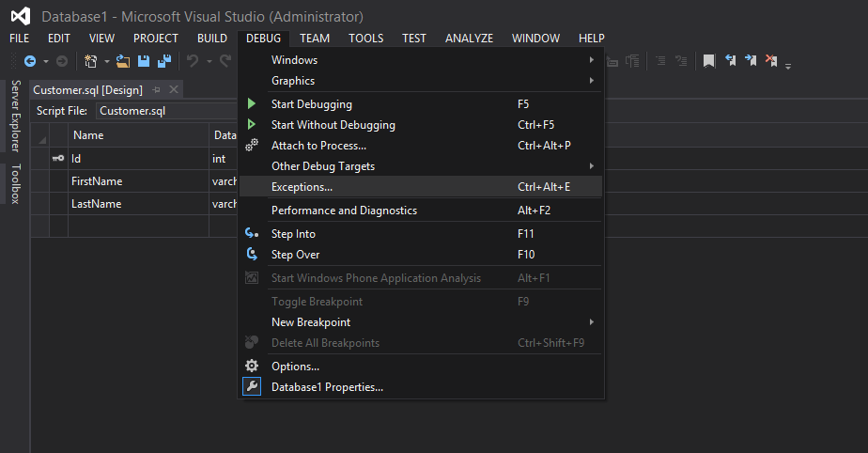
Task: Click the Step Over arrow icon
Action: [252, 254]
